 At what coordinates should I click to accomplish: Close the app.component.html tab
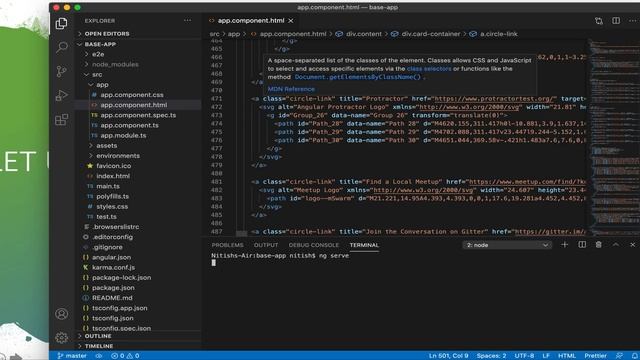coord(291,21)
